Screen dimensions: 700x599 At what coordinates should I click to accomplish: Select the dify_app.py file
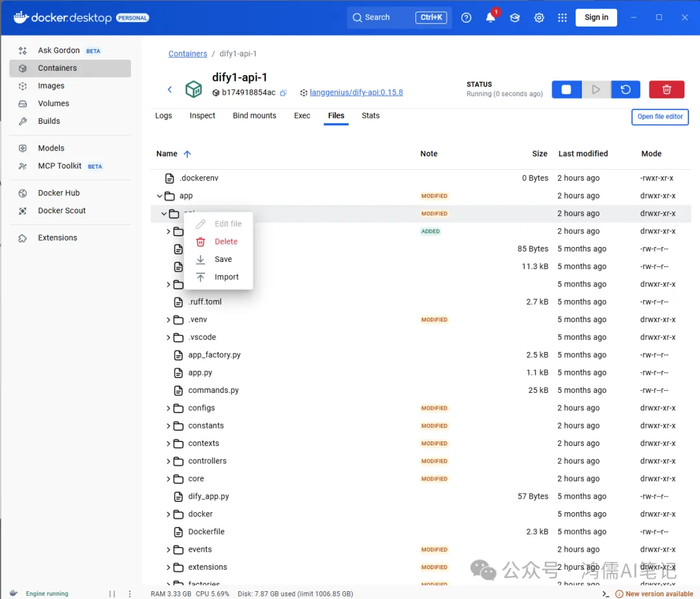pos(209,497)
